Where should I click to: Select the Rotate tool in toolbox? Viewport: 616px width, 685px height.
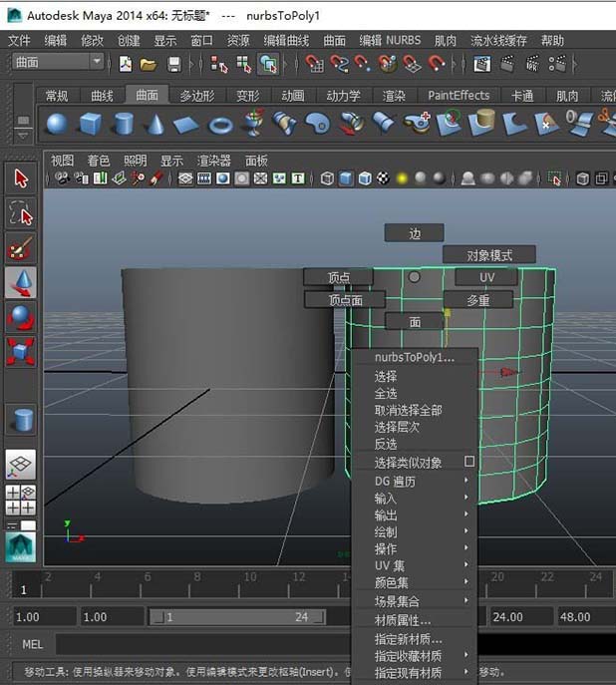[21, 317]
